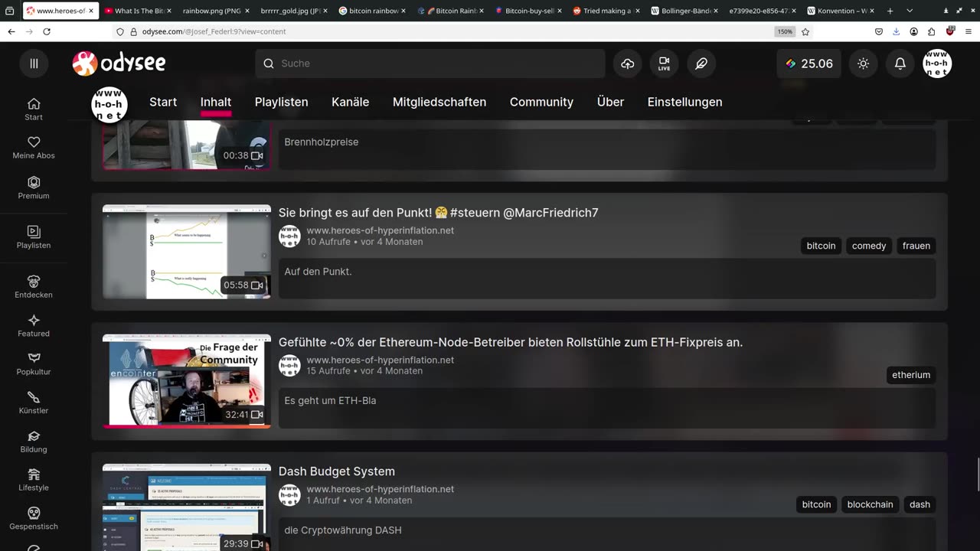The width and height of the screenshot is (980, 551).
Task: Open Featured in the sidebar
Action: [x=34, y=326]
